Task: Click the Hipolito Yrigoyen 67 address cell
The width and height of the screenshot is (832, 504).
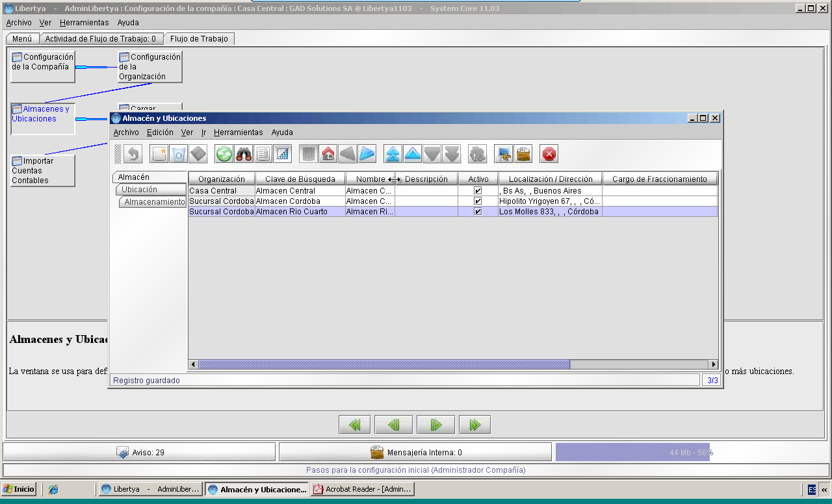Action: [x=551, y=201]
